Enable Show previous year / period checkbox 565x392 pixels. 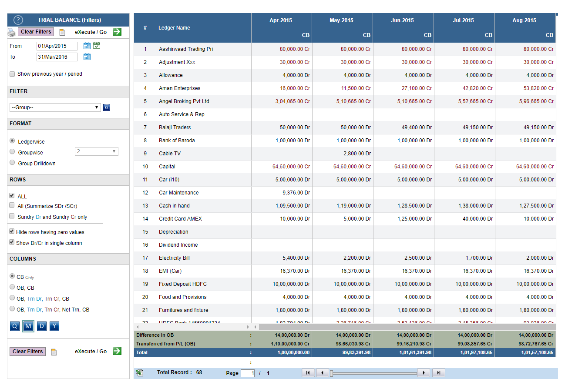pos(12,74)
